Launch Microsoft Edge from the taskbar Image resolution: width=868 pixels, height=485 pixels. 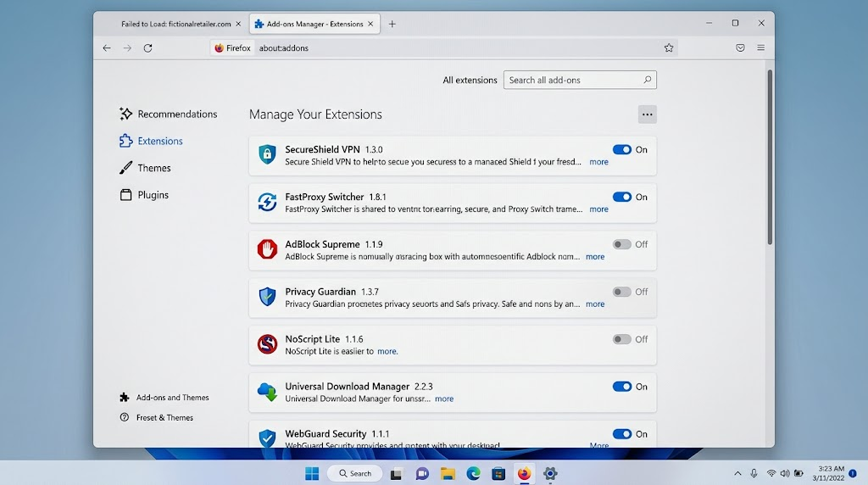(x=473, y=473)
